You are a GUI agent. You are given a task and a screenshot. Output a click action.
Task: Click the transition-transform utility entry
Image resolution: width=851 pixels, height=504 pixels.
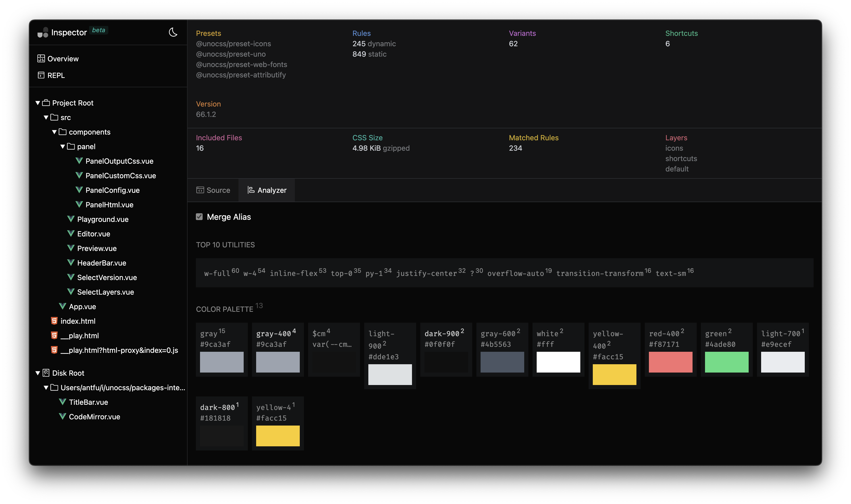pyautogui.click(x=603, y=273)
